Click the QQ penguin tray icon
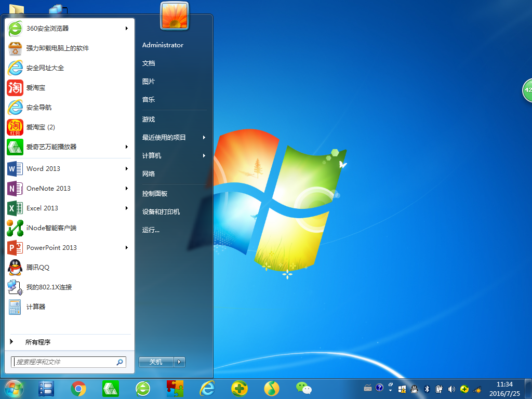Viewport: 532px width, 399px height. pos(414,389)
